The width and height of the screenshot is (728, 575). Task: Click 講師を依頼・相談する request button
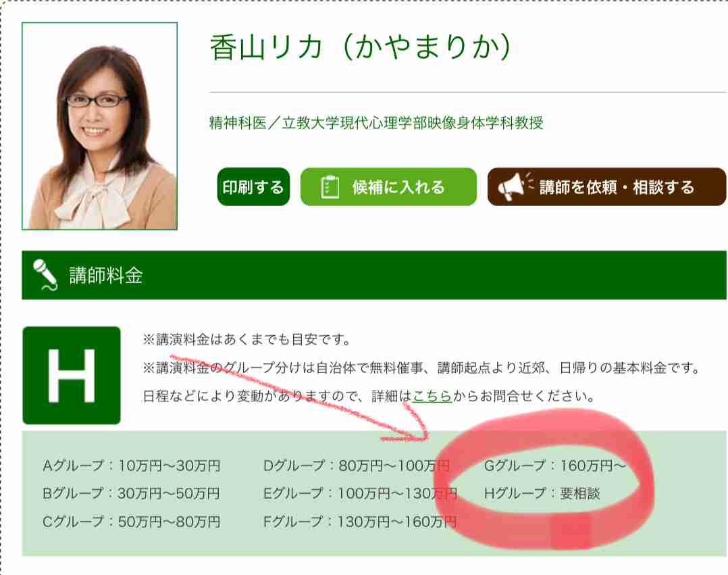click(607, 186)
